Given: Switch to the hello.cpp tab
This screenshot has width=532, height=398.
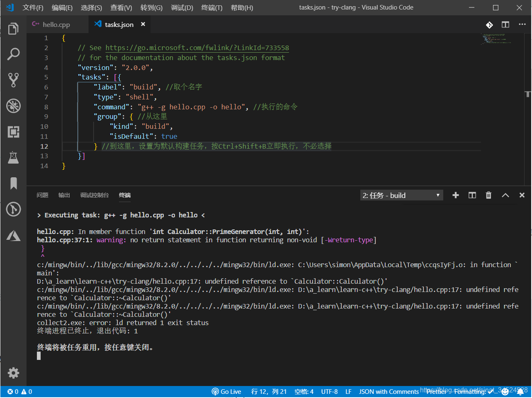Looking at the screenshot, I should [57, 24].
